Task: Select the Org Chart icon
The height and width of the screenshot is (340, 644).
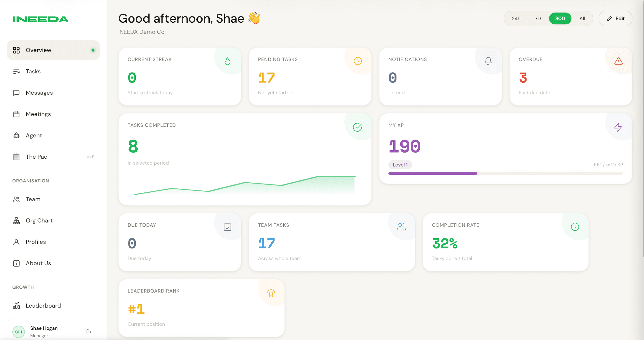Action: [16, 220]
